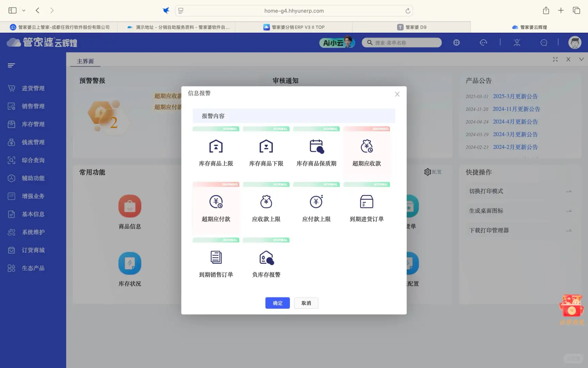Open 商品信息 in 常用功能
Viewport: 588px width, 368px height.
[x=130, y=211]
